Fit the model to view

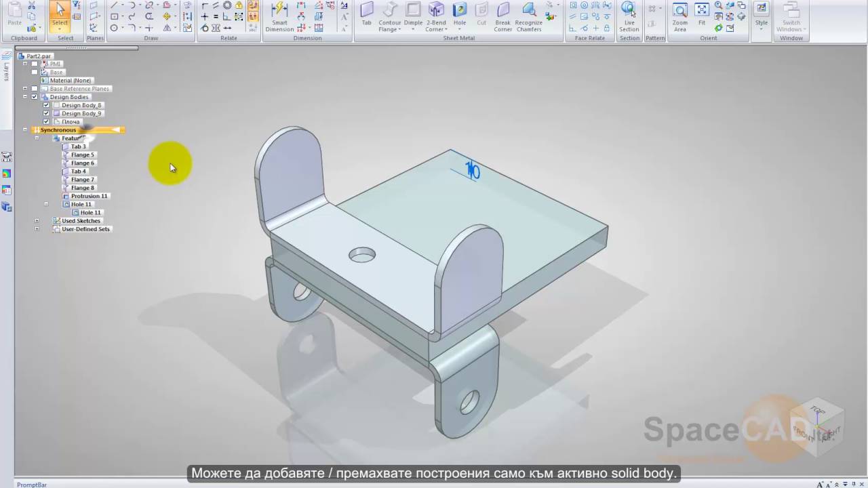702,14
